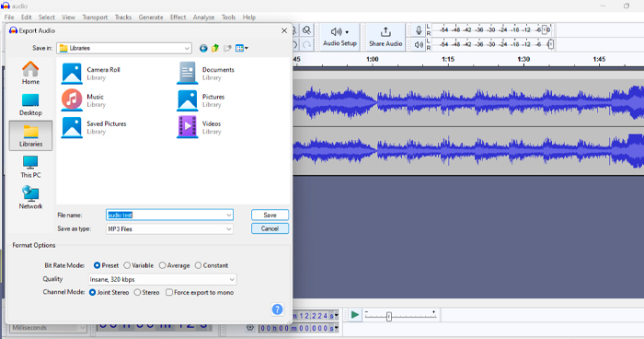Open the View menu

[x=68, y=18]
